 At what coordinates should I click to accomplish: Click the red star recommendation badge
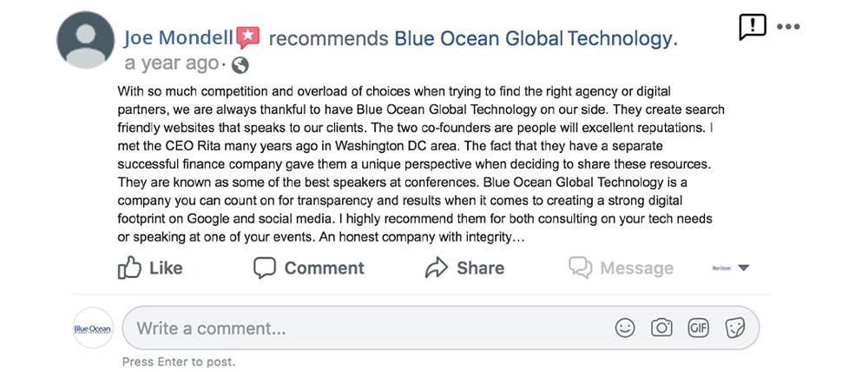pos(248,37)
